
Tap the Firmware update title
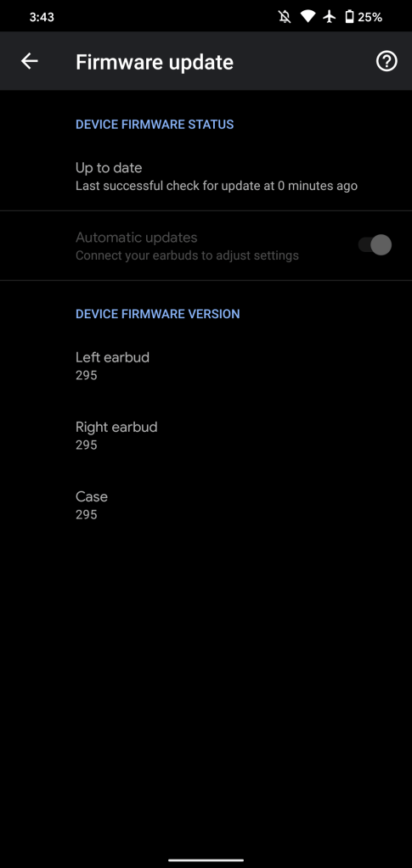pyautogui.click(x=154, y=62)
